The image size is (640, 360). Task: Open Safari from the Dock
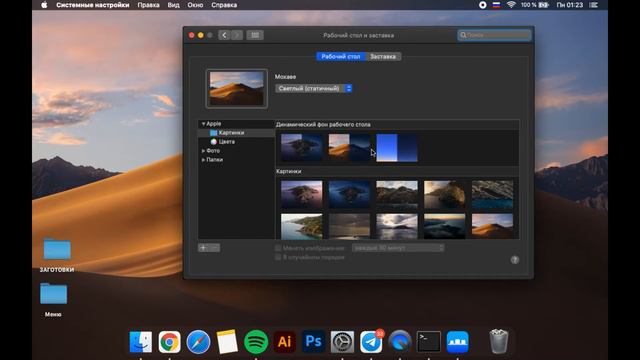pyautogui.click(x=198, y=342)
